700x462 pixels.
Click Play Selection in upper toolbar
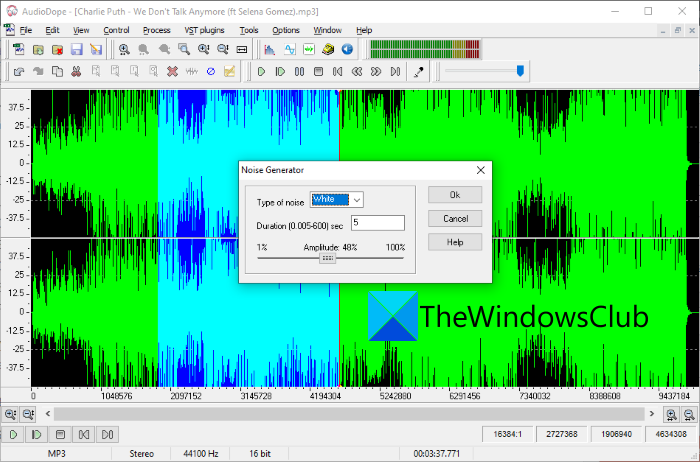coord(280,71)
